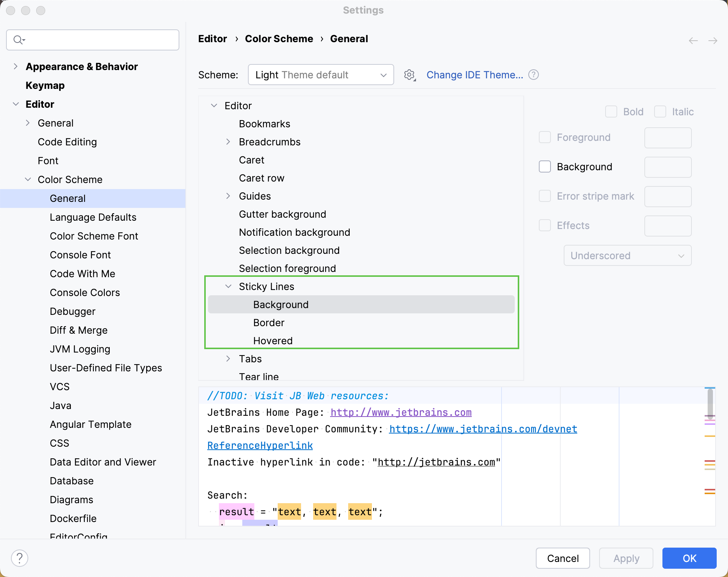Click the back navigation arrow
Image resolution: width=728 pixels, height=577 pixels.
click(693, 40)
